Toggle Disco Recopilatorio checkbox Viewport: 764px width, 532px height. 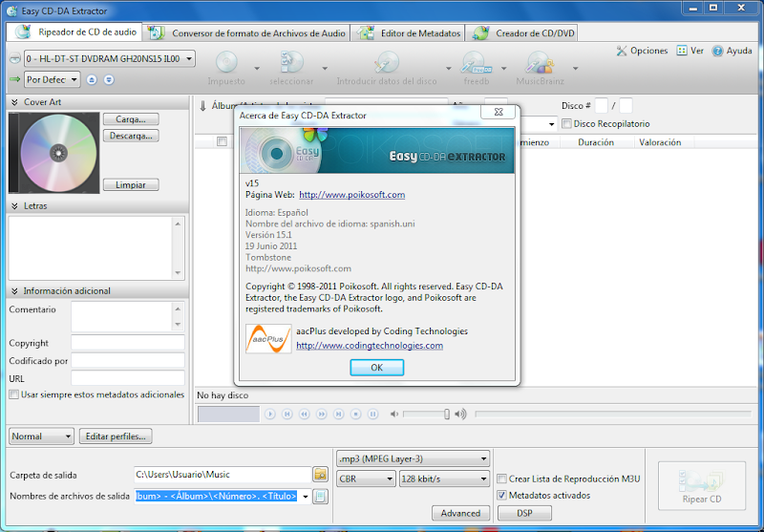click(x=566, y=124)
